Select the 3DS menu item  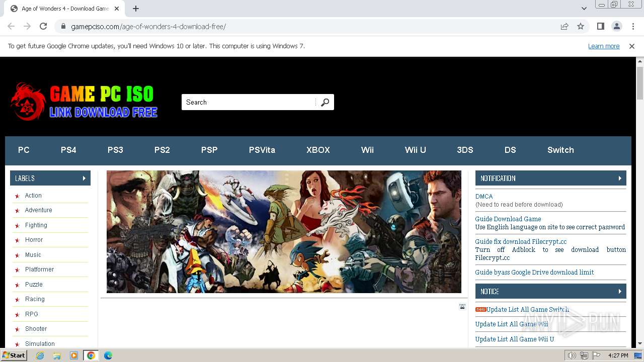[465, 150]
